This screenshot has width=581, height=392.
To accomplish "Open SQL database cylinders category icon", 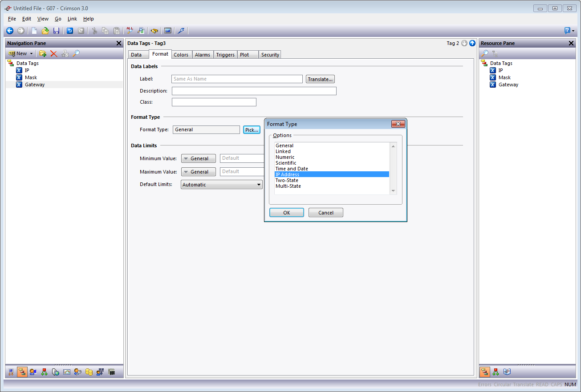I will [x=89, y=372].
